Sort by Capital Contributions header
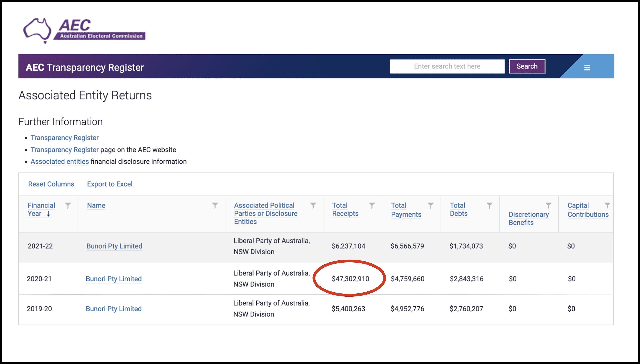 pyautogui.click(x=588, y=210)
